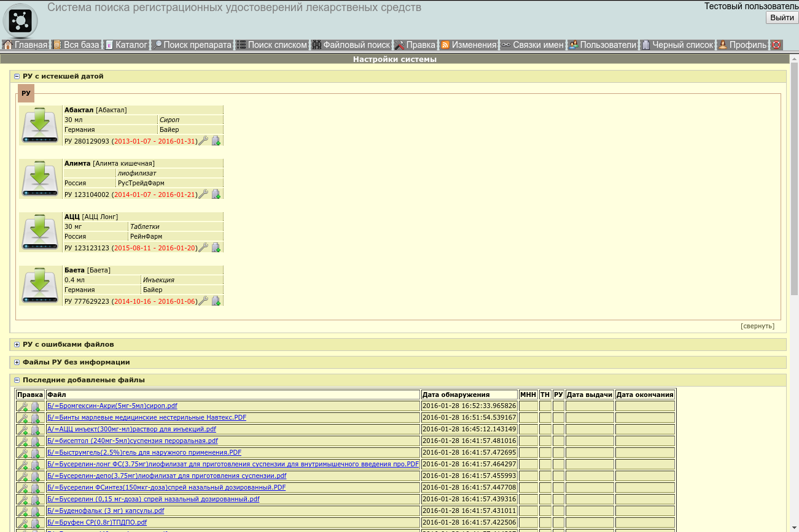This screenshot has height=532, width=799.
Task: Open the бисептол суспензия пероральная.pdf link
Action: 133,441
